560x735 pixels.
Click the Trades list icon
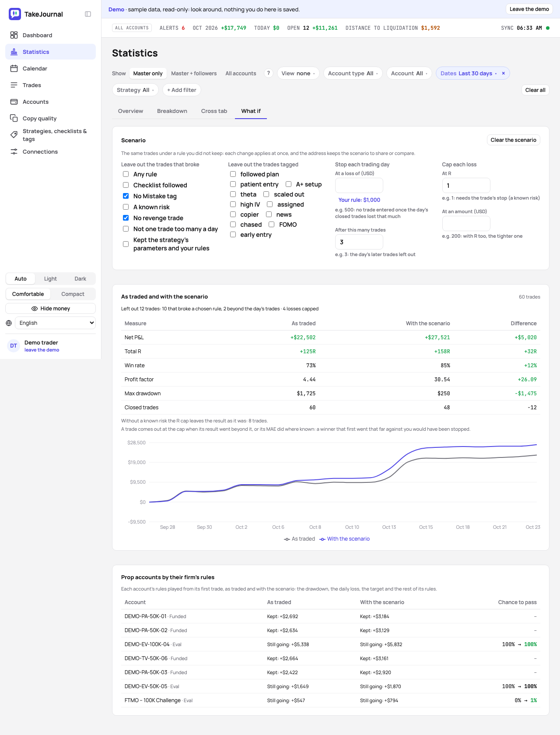coord(14,85)
